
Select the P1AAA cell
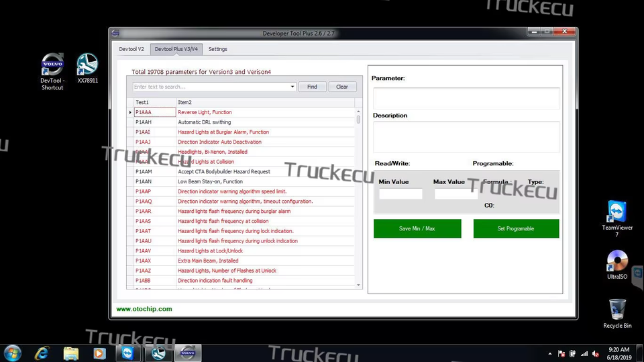155,112
